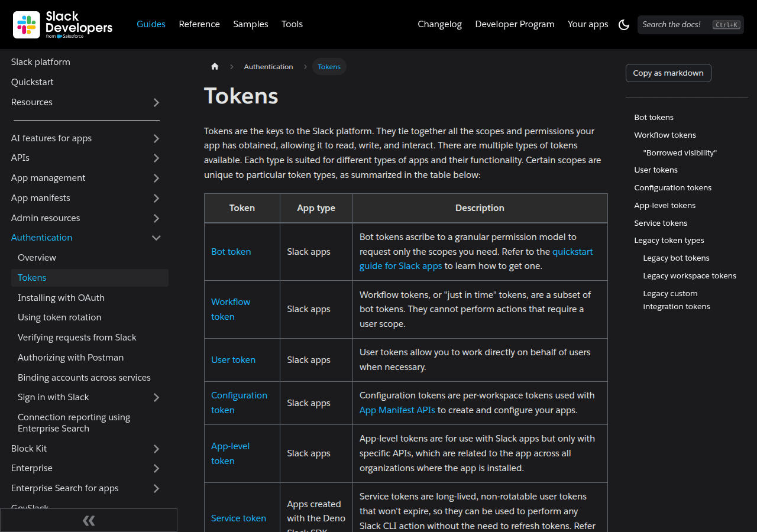The image size is (757, 532).
Task: Open the quickstart guide for Slack apps link
Action: click(x=572, y=251)
